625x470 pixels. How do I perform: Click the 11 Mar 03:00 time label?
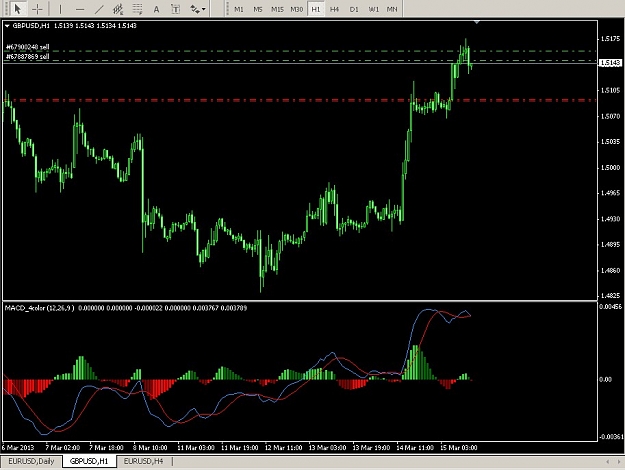[x=196, y=448]
